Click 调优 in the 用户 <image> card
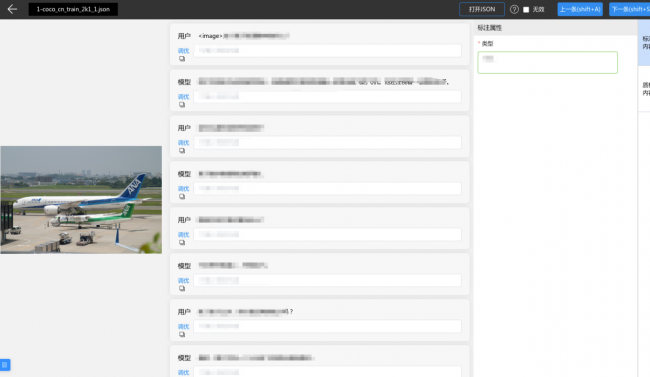This screenshot has height=377, width=650. point(183,51)
